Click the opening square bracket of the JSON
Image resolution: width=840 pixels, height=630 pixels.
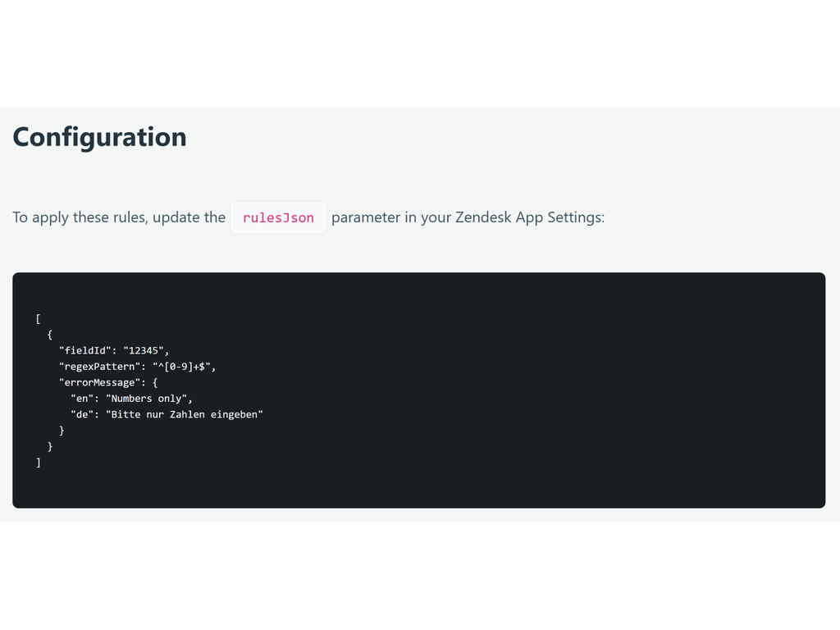[x=38, y=318]
